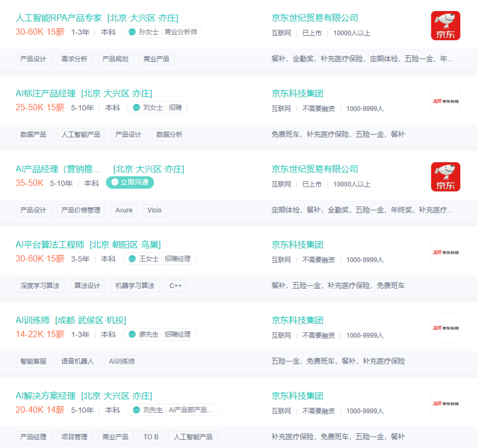
Task: Click the 14-22K·15薪 salary text
Action: pos(40,334)
